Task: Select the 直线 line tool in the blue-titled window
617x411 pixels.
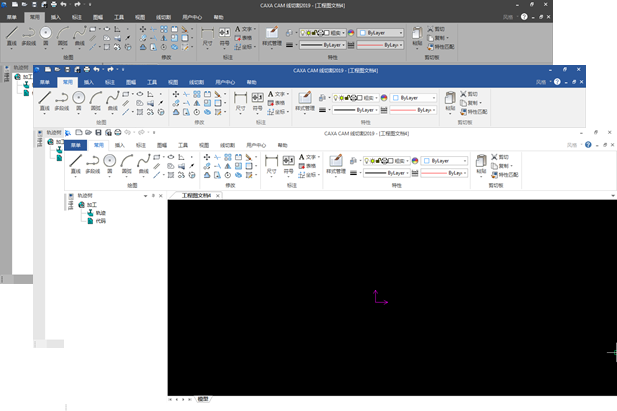Action: click(x=44, y=100)
